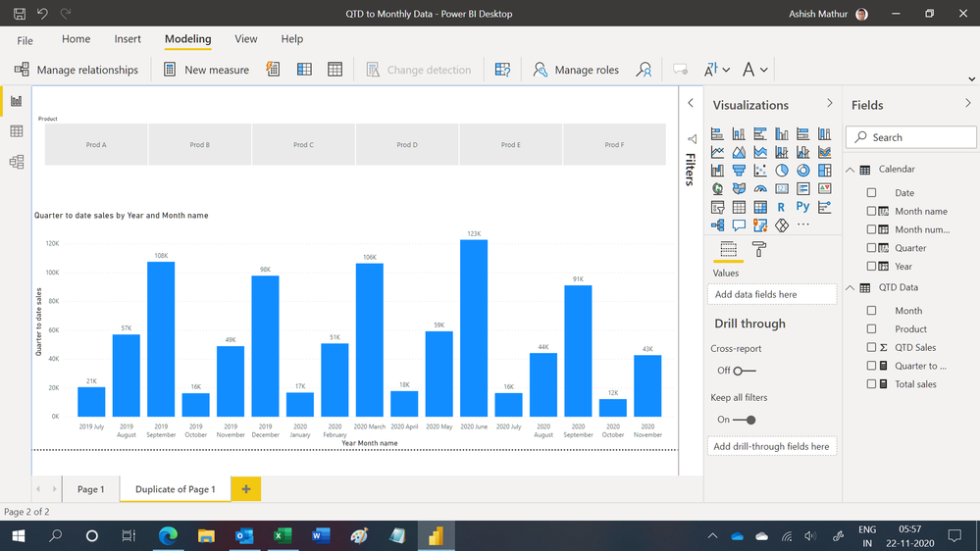Expand the Filters pane

point(691,103)
